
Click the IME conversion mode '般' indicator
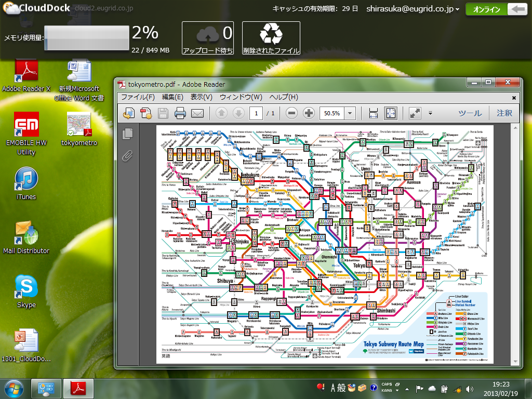pos(341,388)
